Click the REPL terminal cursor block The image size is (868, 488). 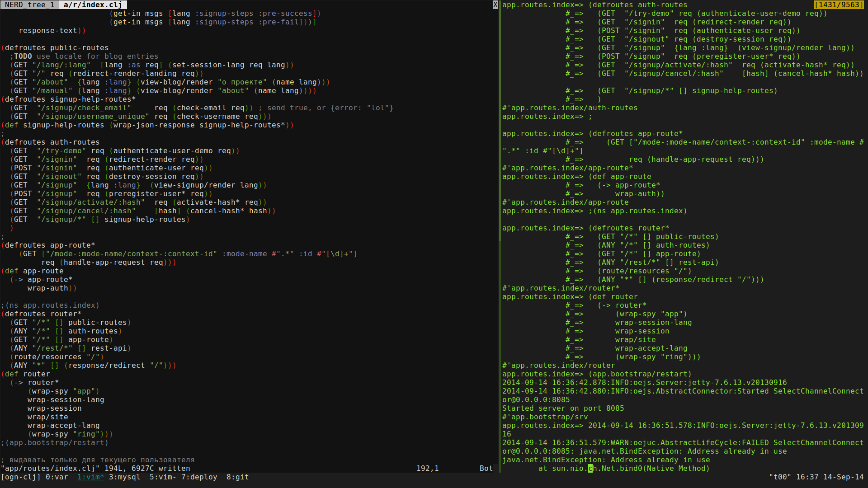click(x=590, y=469)
